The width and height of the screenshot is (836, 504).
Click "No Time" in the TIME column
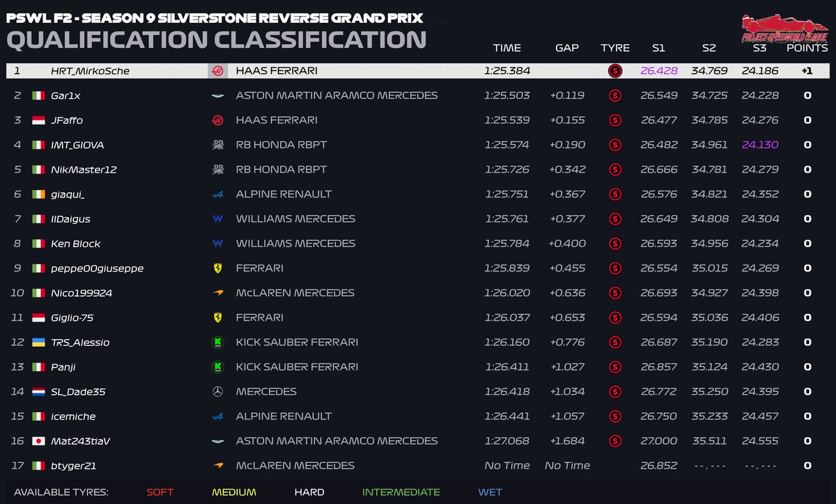506,466
